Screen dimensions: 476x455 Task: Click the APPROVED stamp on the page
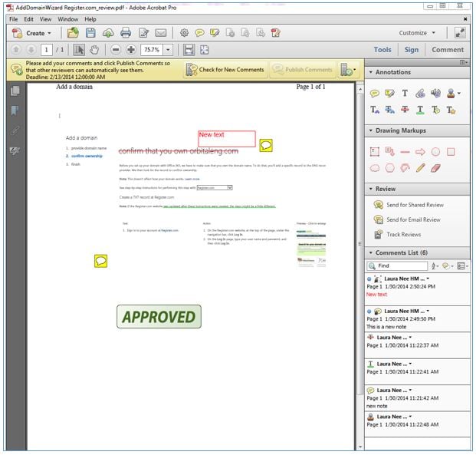pyautogui.click(x=159, y=316)
